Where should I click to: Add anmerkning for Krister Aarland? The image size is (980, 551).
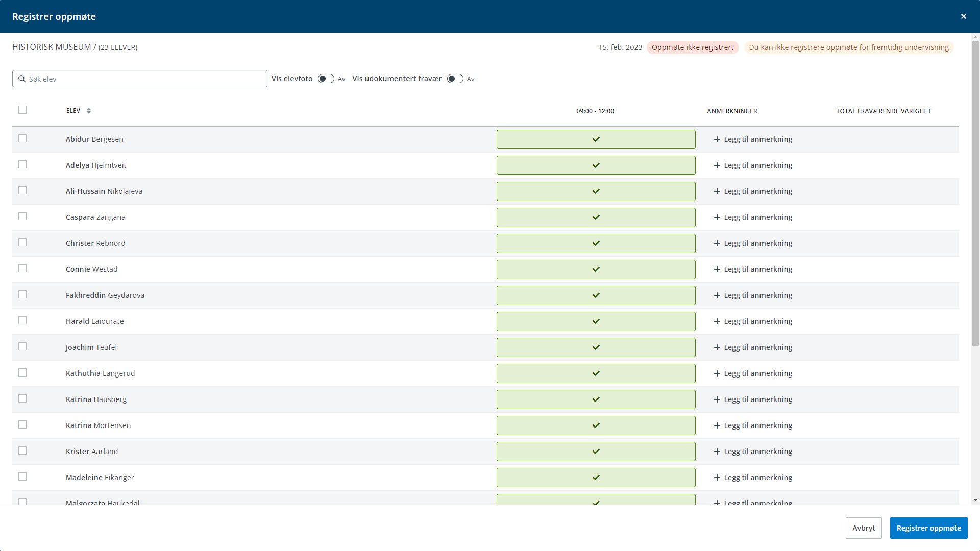[x=753, y=452]
